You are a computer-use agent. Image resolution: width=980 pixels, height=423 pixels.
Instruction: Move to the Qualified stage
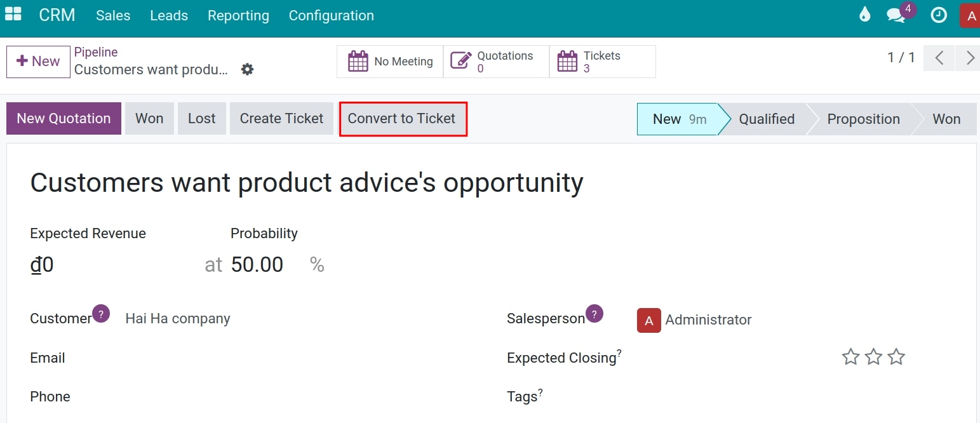tap(767, 119)
